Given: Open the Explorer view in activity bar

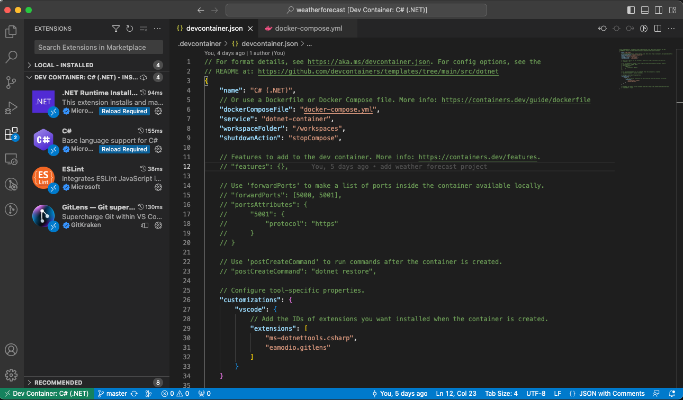Looking at the screenshot, I should point(12,32).
